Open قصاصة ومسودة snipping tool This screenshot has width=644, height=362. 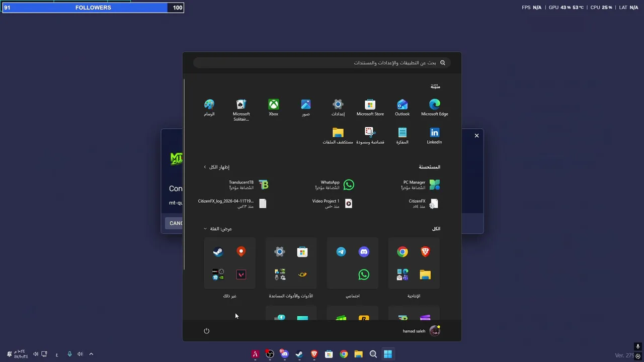370,136
